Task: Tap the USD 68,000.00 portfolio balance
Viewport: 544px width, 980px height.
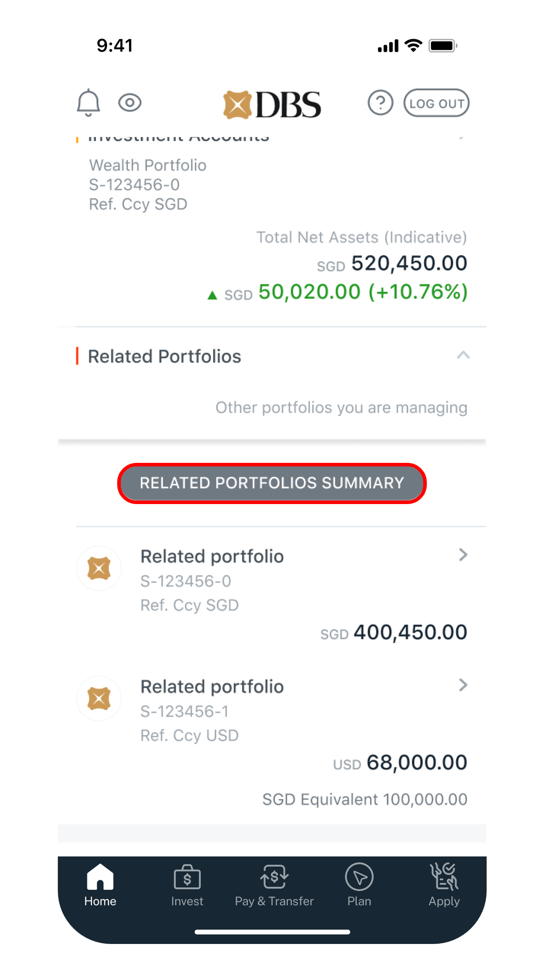Action: tap(417, 763)
